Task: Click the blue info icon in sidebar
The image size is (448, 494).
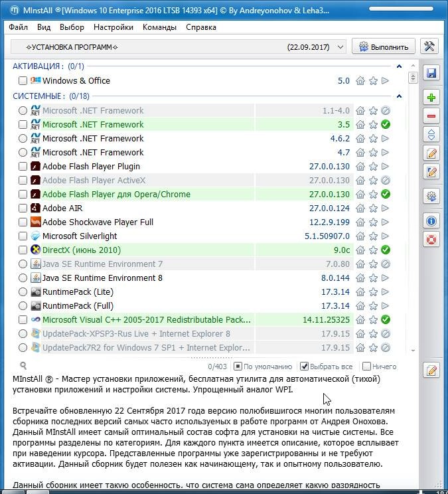Action: click(x=431, y=221)
